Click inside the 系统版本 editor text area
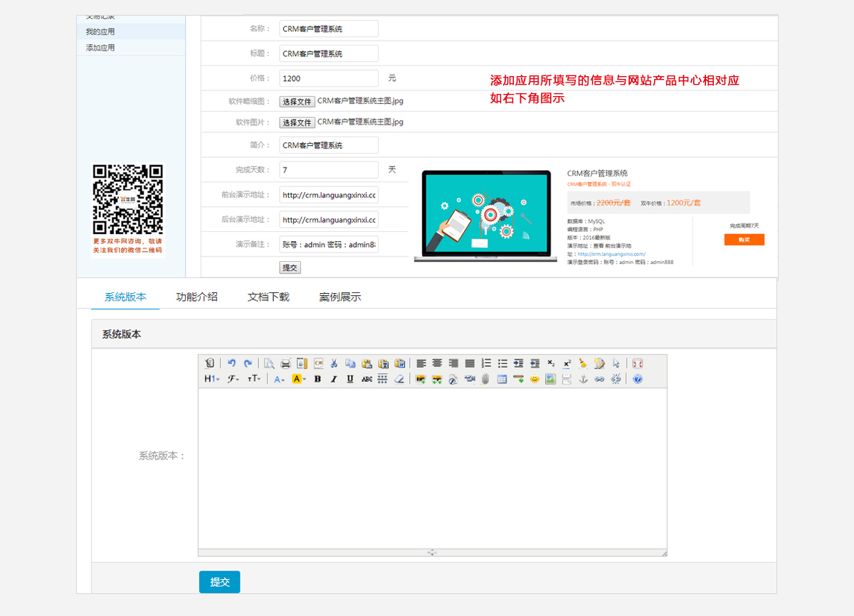 coord(433,468)
